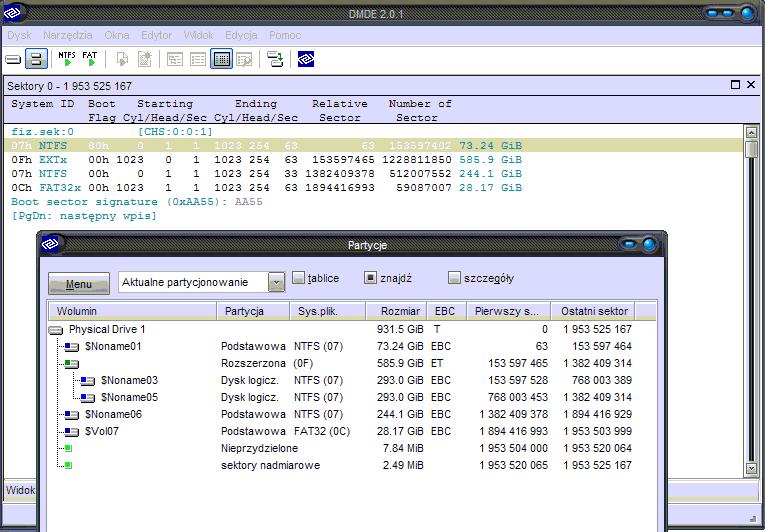Image resolution: width=765 pixels, height=532 pixels.
Task: Sort by the Wolumin column header
Action: click(132, 311)
